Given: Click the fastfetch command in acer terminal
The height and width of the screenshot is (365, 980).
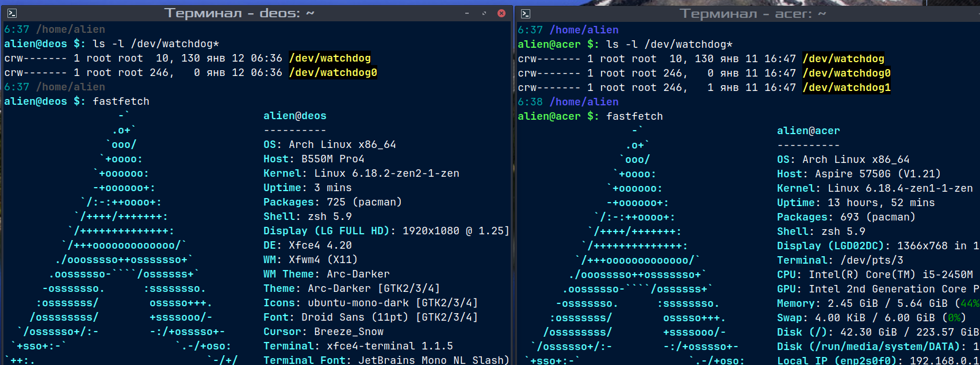Looking at the screenshot, I should click(634, 116).
